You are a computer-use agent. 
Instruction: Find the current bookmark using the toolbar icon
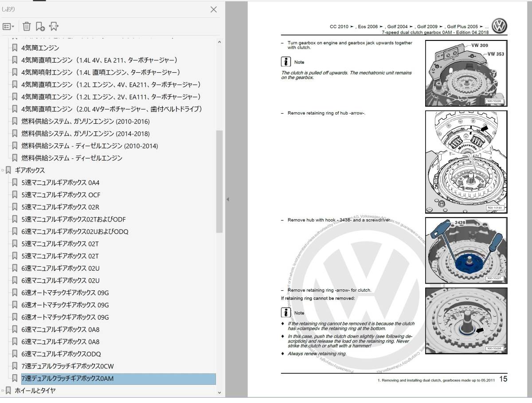54,27
